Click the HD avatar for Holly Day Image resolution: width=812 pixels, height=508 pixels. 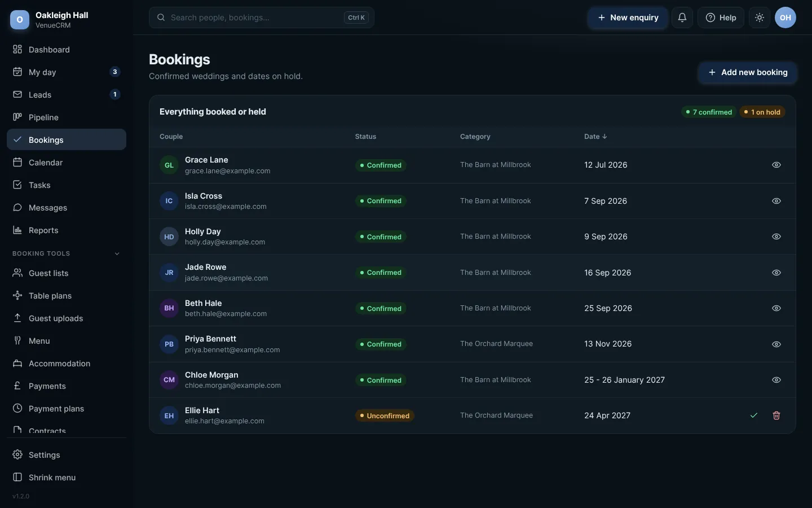(169, 237)
